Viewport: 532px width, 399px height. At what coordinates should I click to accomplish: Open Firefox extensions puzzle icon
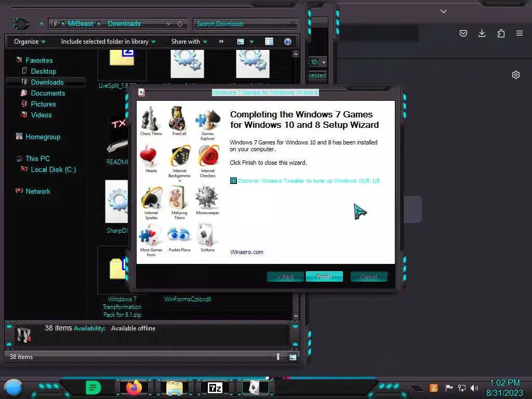pos(501,33)
